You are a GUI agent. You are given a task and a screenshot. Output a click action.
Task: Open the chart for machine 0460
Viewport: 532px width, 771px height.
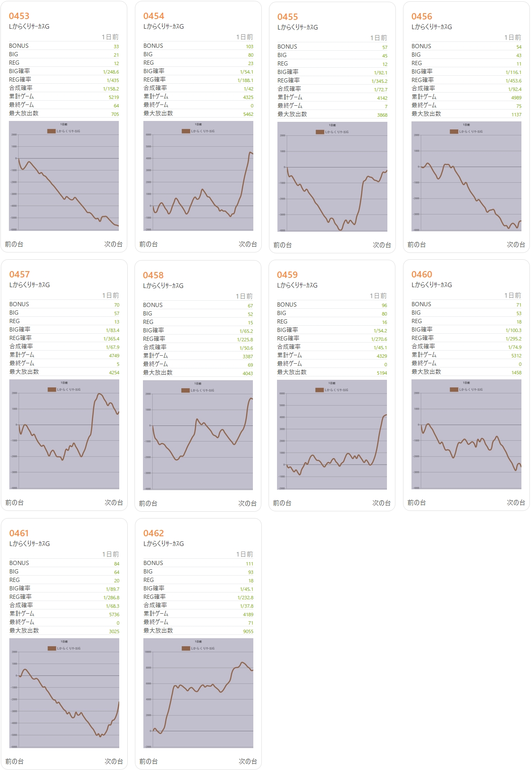(x=466, y=434)
